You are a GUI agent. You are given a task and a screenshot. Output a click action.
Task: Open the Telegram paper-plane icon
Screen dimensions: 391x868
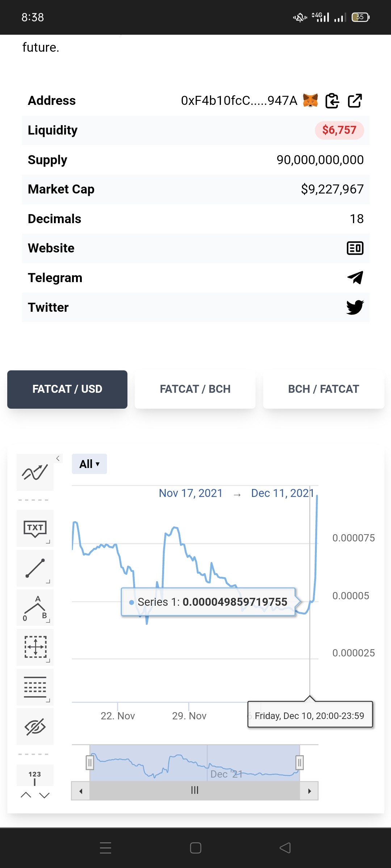click(355, 278)
